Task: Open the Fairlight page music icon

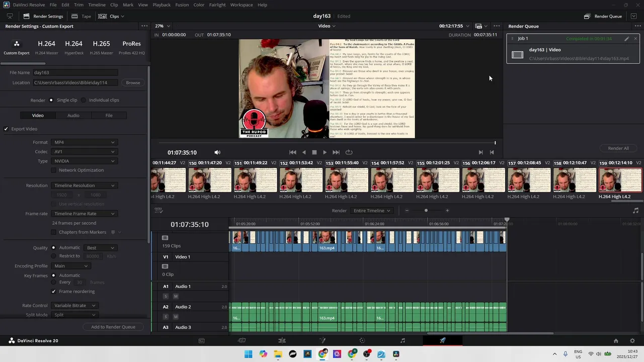Action: (403, 341)
